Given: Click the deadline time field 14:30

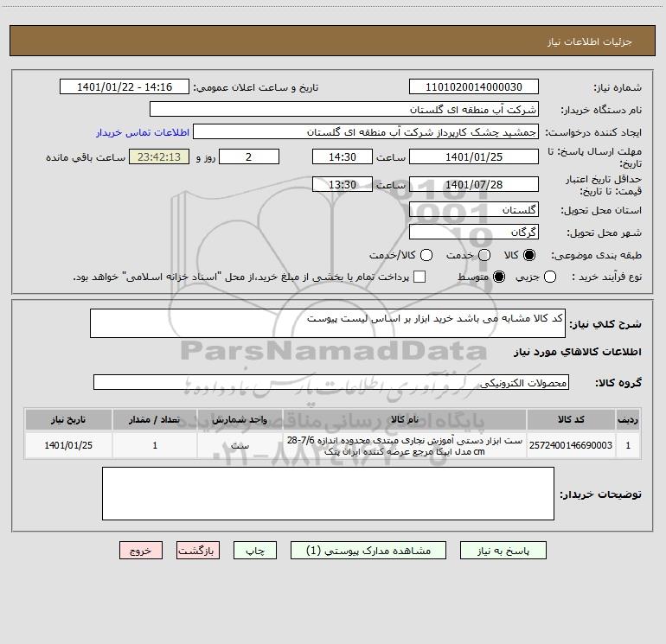Looking at the screenshot, I should pyautogui.click(x=343, y=156).
